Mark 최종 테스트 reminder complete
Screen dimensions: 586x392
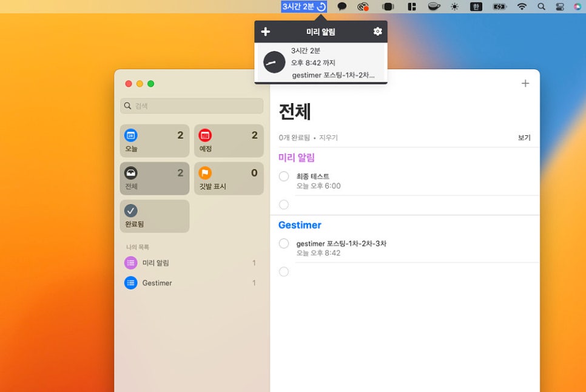(x=284, y=176)
